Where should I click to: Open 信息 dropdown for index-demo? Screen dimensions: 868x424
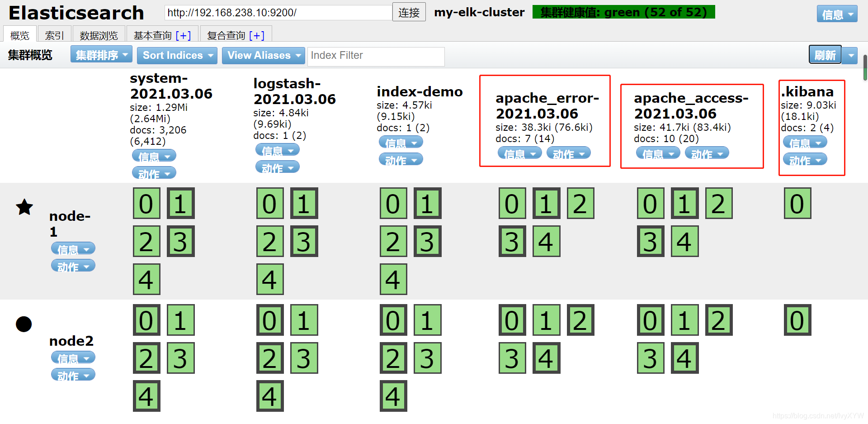tap(401, 142)
